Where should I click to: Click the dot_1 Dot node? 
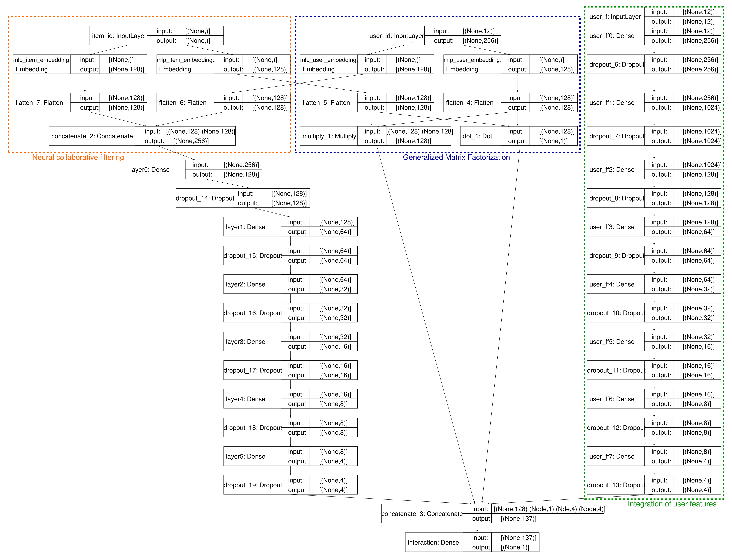477,136
